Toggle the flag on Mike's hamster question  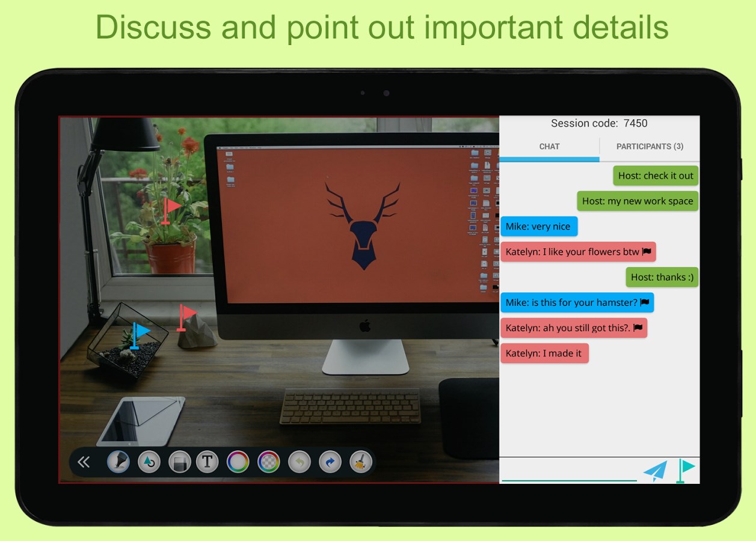click(644, 302)
